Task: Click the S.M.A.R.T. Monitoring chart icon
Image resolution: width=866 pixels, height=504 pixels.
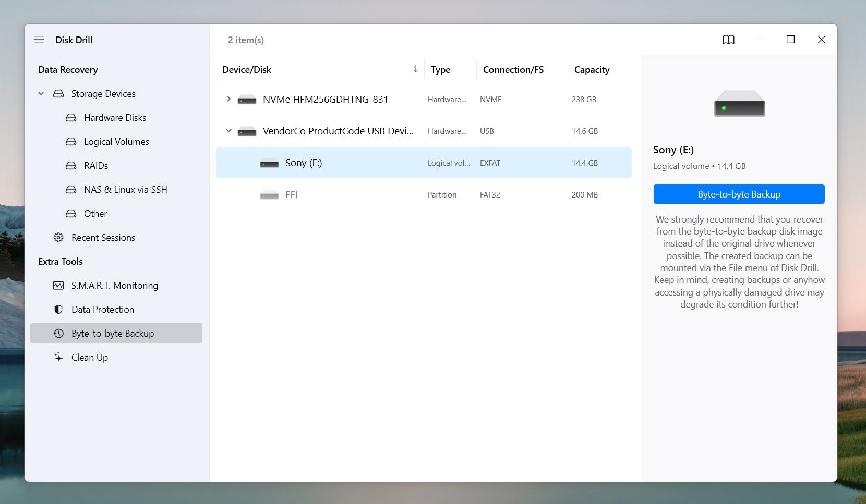Action: tap(58, 286)
